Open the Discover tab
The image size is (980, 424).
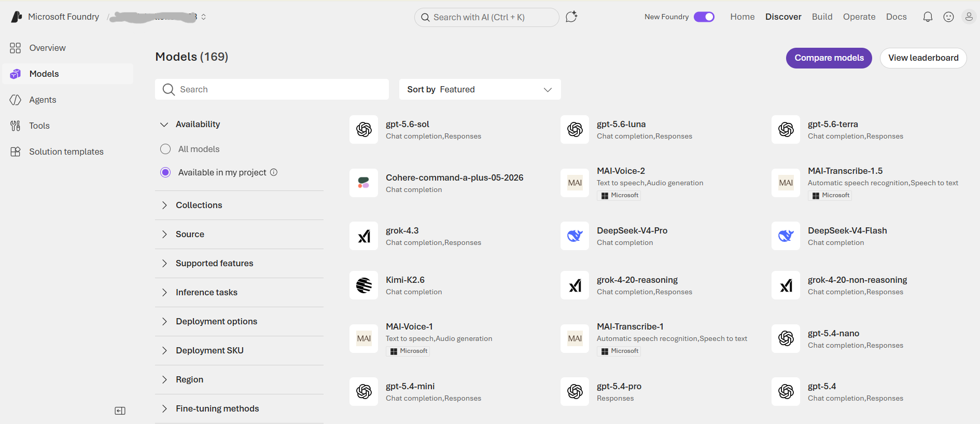[x=783, y=17]
